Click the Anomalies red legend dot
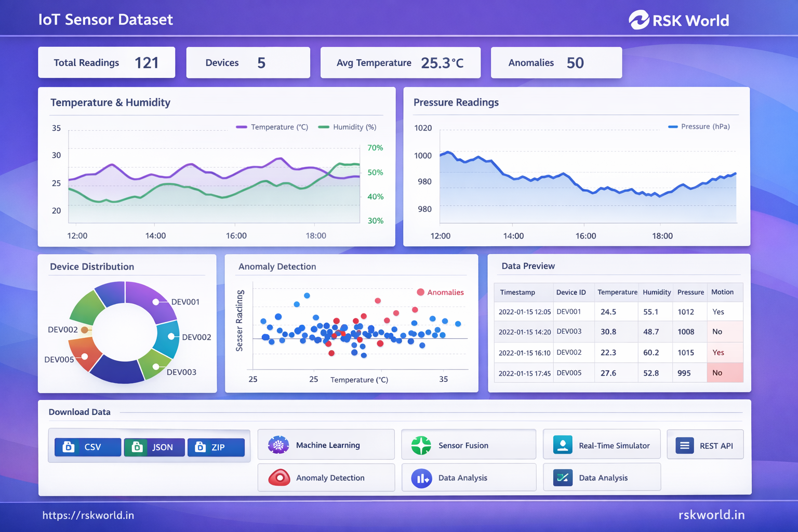Screen dimensions: 798x532 (421, 292)
